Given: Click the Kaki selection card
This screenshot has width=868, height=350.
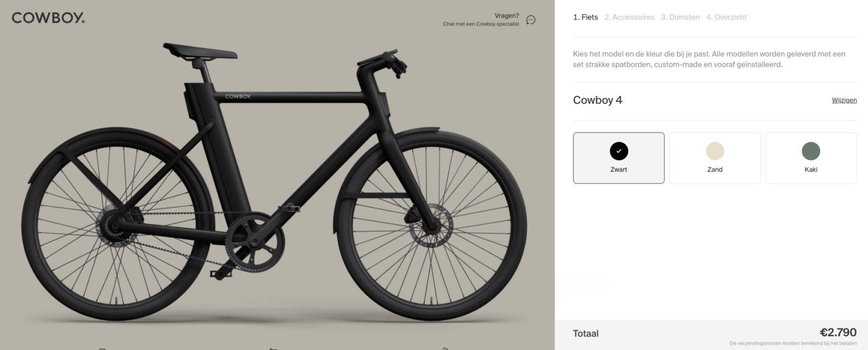Looking at the screenshot, I should click(811, 157).
